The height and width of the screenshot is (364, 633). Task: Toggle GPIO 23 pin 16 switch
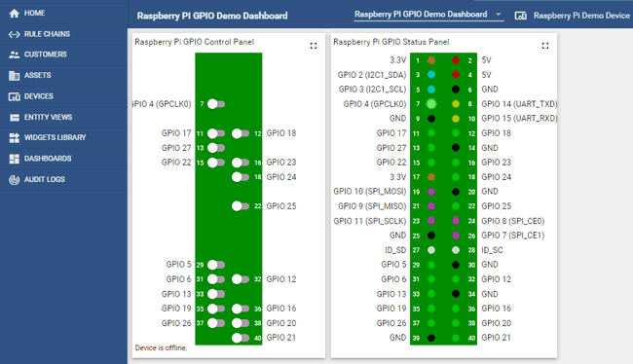pyautogui.click(x=241, y=163)
